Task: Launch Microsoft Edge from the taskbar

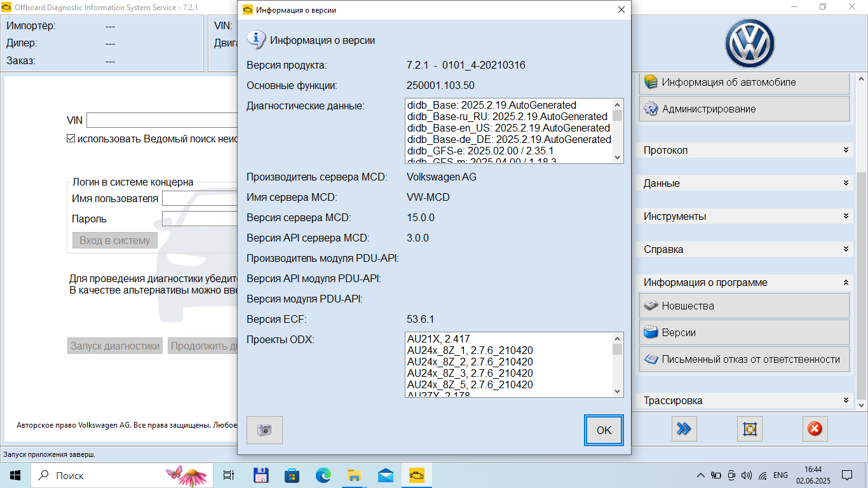Action: (323, 475)
